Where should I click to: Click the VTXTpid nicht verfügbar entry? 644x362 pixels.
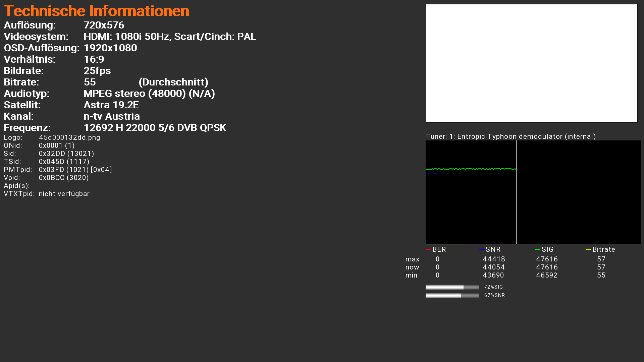click(64, 194)
